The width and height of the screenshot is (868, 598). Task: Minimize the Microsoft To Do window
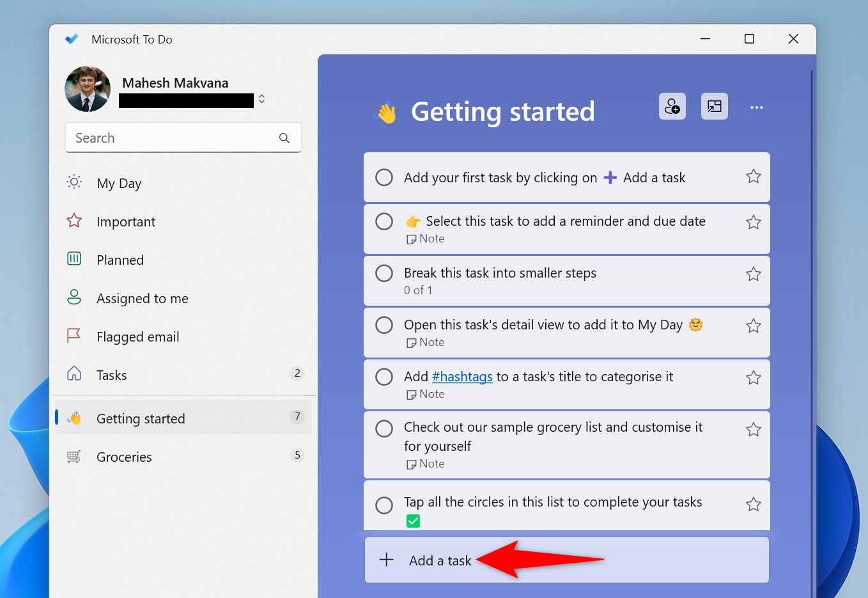[706, 39]
